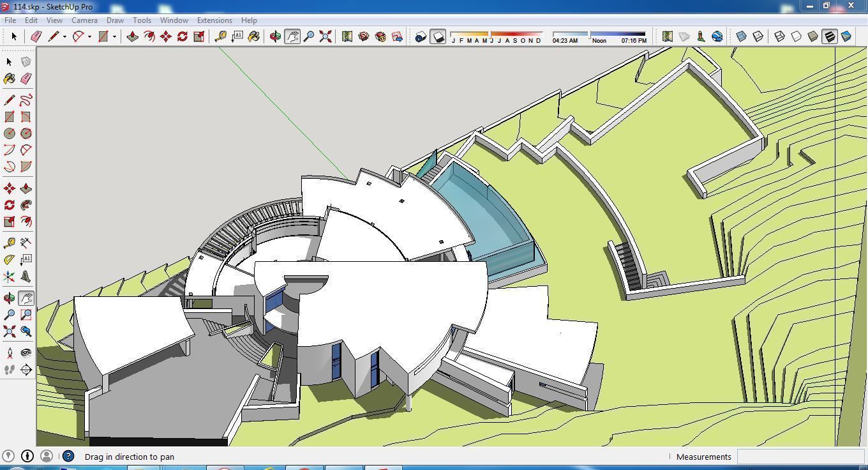The image size is (868, 470).
Task: Select the Dimensions tool in the left palette
Action: (x=26, y=243)
